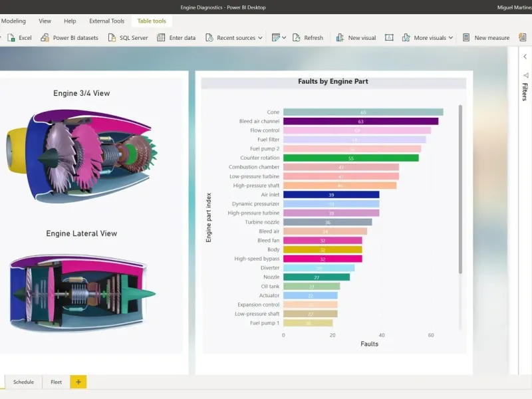
Task: Create a New measure
Action: point(486,38)
